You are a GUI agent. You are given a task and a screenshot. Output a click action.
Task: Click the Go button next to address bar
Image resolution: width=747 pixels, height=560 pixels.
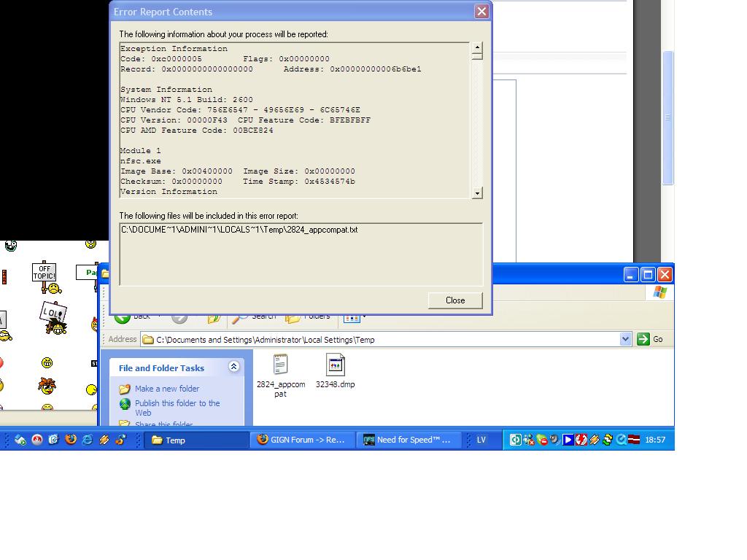click(x=651, y=339)
